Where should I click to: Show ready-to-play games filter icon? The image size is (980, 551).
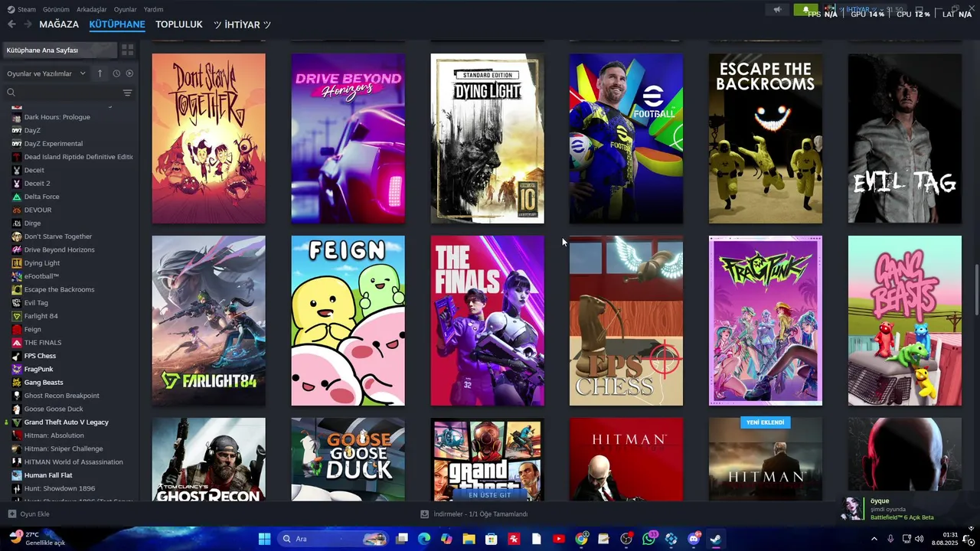click(x=129, y=73)
